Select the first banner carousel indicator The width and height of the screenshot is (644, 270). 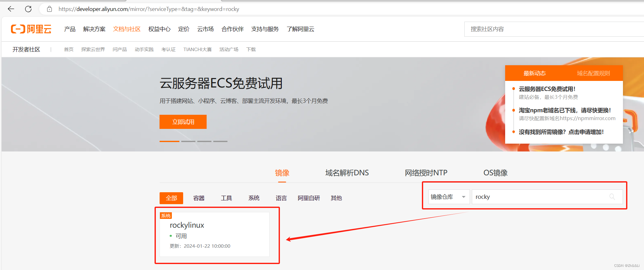tap(169, 141)
